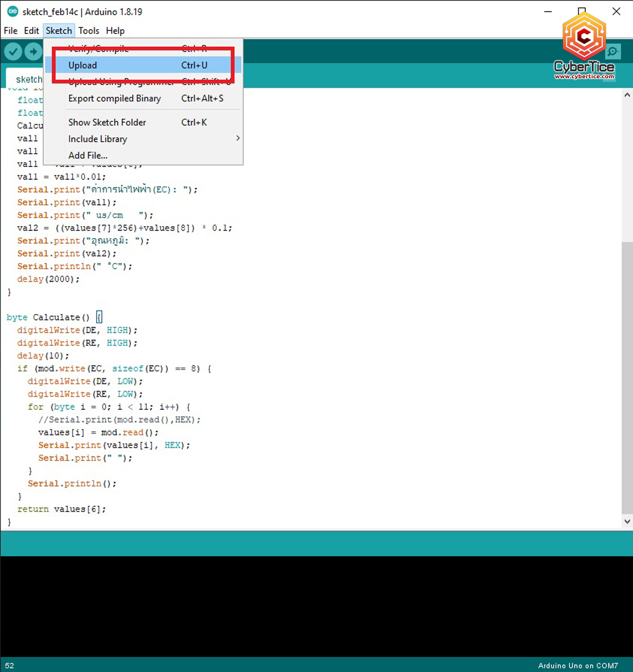The image size is (633, 672).
Task: Click the "val2 = ((values[7]*256)+values[8]) * 0.1;" line
Action: [x=124, y=228]
